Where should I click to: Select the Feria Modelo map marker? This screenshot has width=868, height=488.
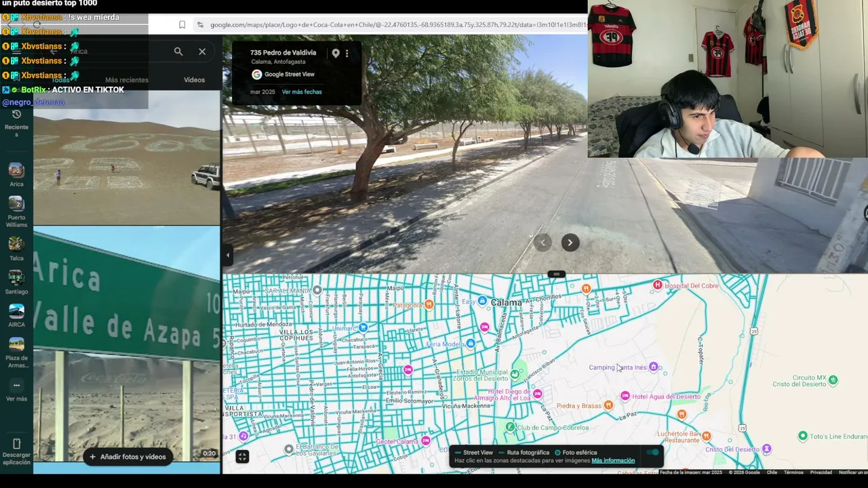(x=471, y=344)
